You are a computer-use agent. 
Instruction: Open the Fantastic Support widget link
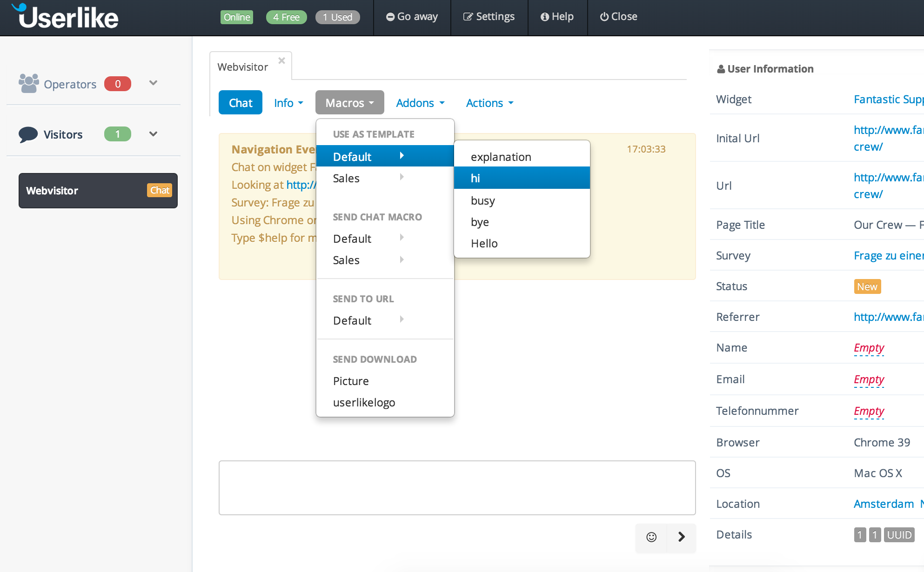pos(889,99)
